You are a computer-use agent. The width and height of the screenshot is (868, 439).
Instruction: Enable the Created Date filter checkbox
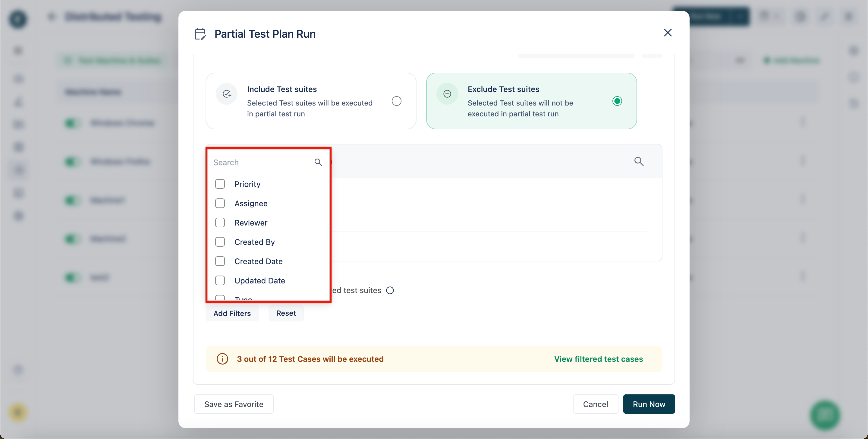tap(220, 261)
